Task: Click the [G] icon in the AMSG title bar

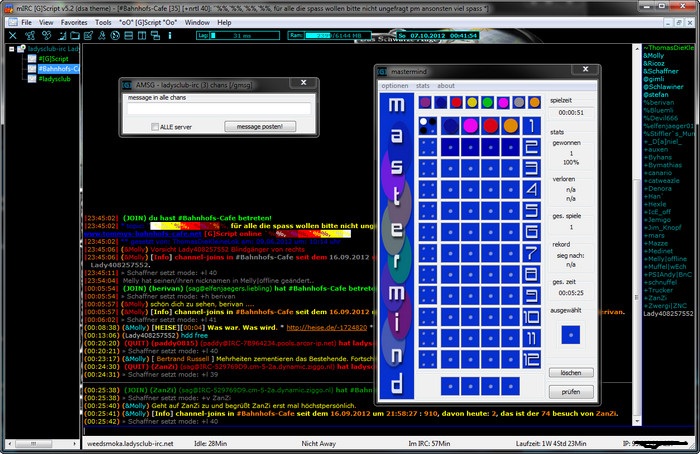Action: pos(127,85)
